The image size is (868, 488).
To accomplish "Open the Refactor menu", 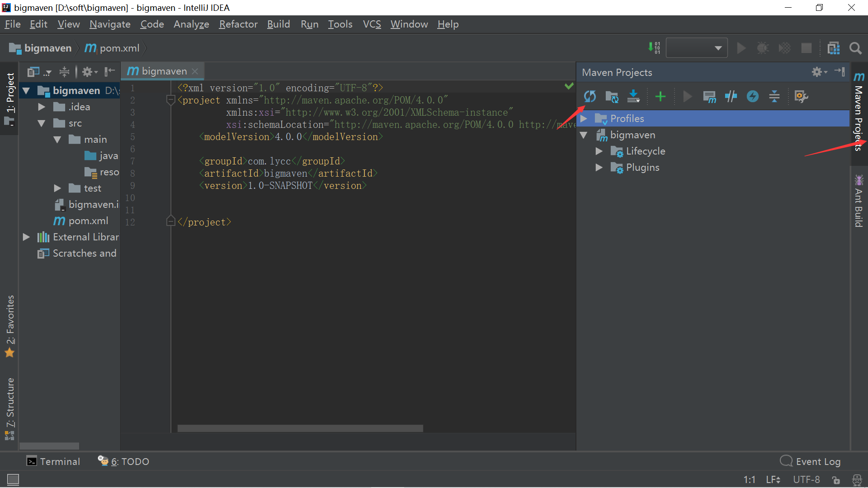I will click(238, 24).
